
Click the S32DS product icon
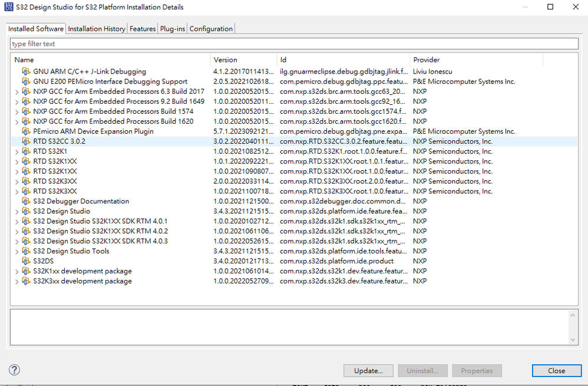click(x=26, y=261)
